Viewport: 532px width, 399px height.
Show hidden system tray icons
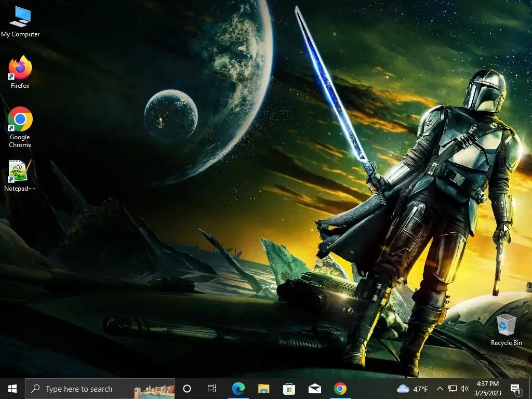click(440, 389)
